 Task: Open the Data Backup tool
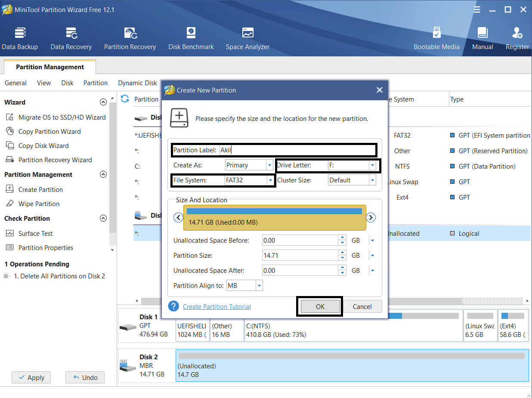coord(20,38)
